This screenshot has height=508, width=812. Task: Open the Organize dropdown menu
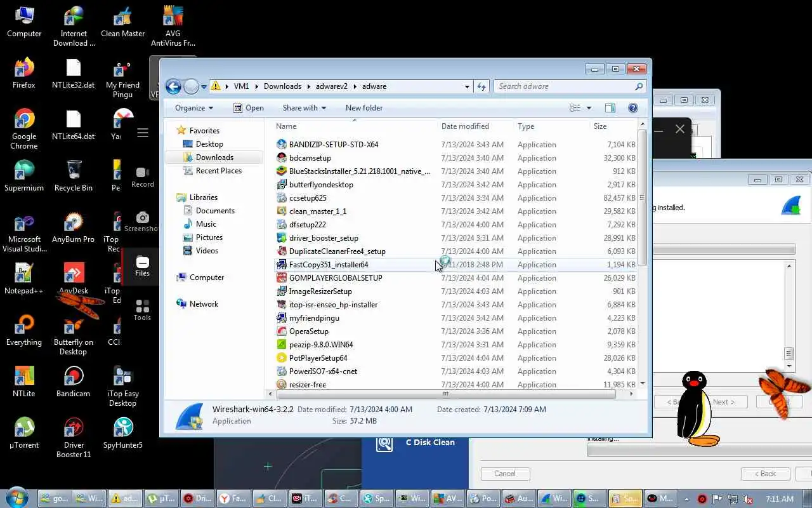(x=194, y=108)
